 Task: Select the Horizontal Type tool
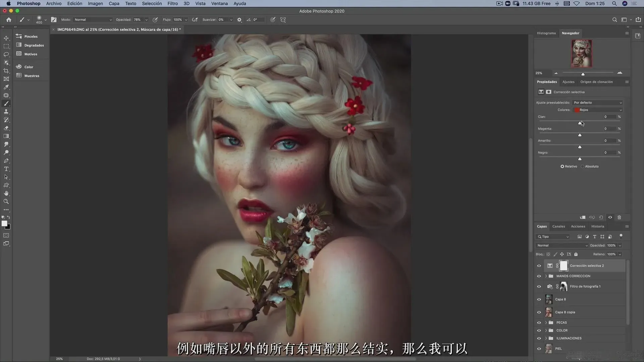click(x=6, y=169)
